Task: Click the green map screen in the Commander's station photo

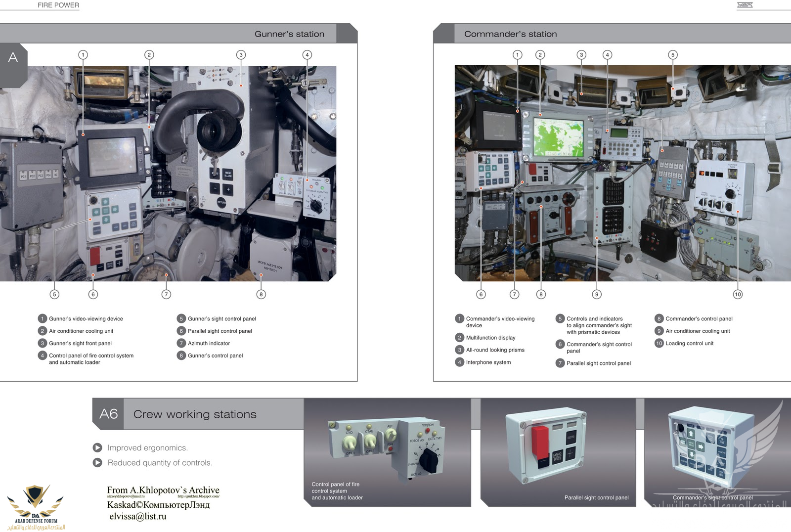Action: click(x=559, y=137)
